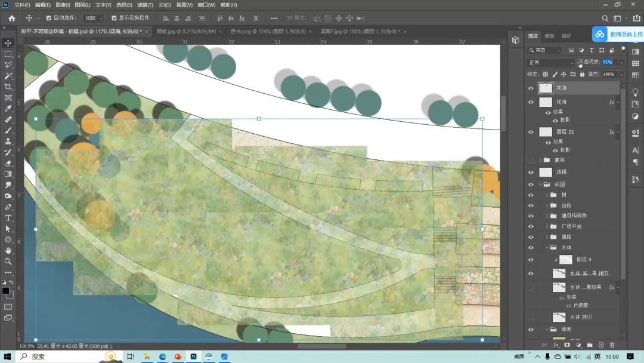Image resolution: width=644 pixels, height=363 pixels.
Task: Open the 图像(I) menu
Action: pos(63,5)
